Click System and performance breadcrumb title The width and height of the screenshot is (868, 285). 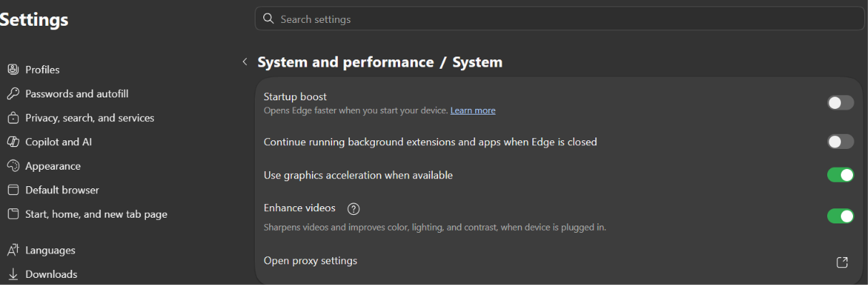346,62
